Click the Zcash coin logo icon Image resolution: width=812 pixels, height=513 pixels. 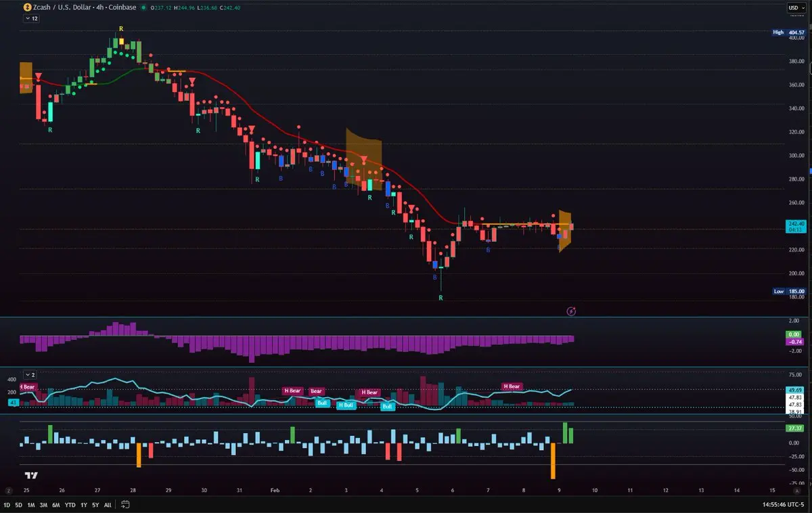(27, 7)
